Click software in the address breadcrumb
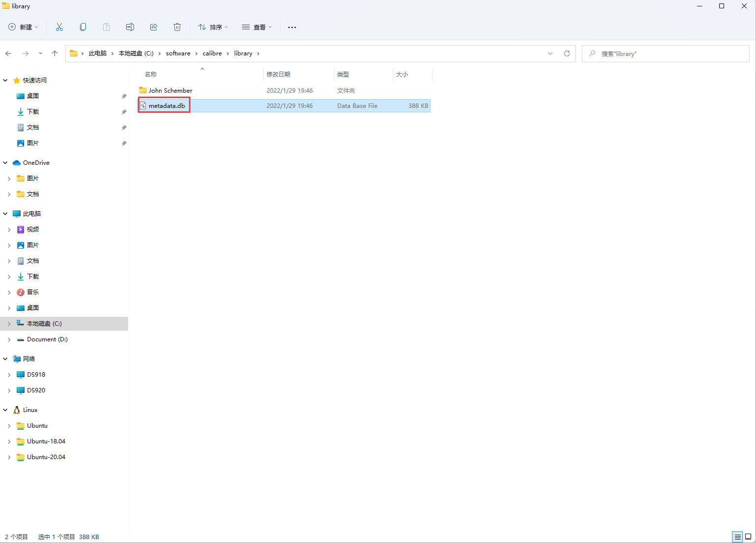The image size is (756, 543). [x=178, y=53]
